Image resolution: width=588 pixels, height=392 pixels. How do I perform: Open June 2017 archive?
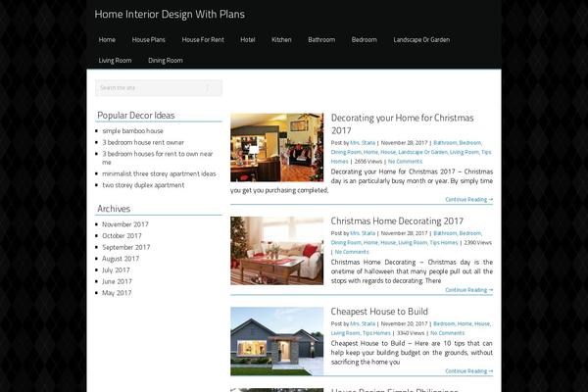pyautogui.click(x=117, y=281)
